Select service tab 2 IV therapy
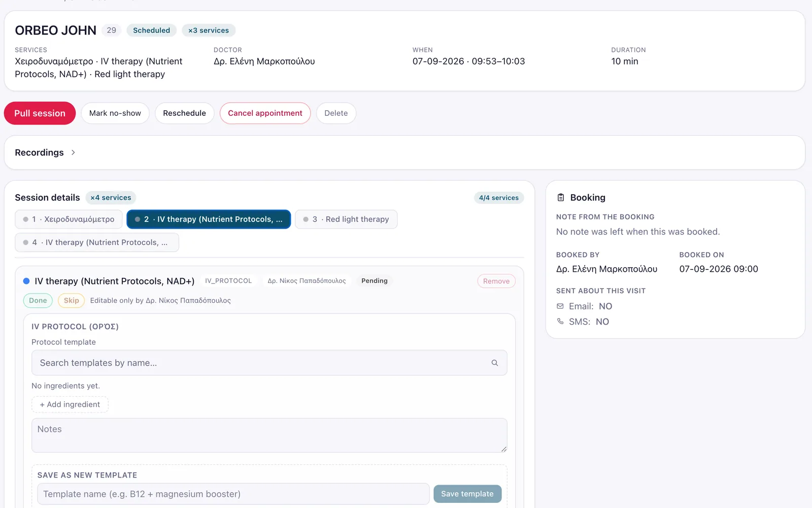This screenshot has height=508, width=812. click(x=209, y=219)
